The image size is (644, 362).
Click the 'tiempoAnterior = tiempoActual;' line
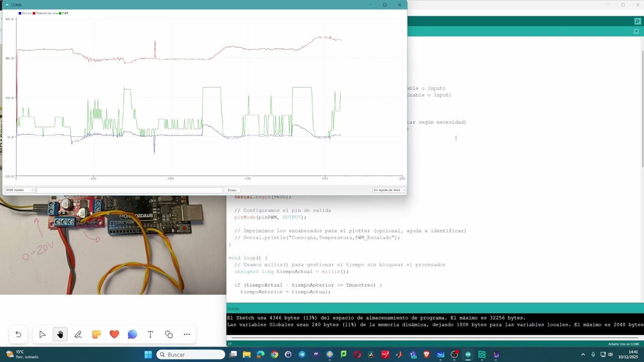click(x=285, y=292)
